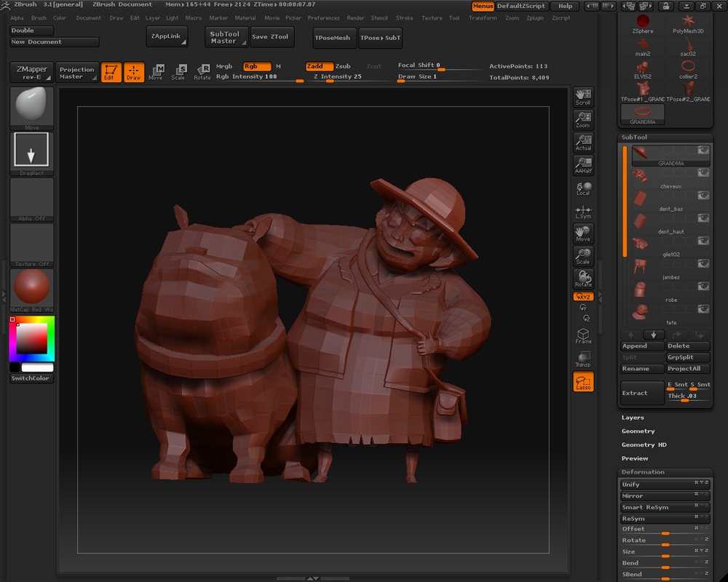Click the Scroll canvas icon

pos(583,97)
